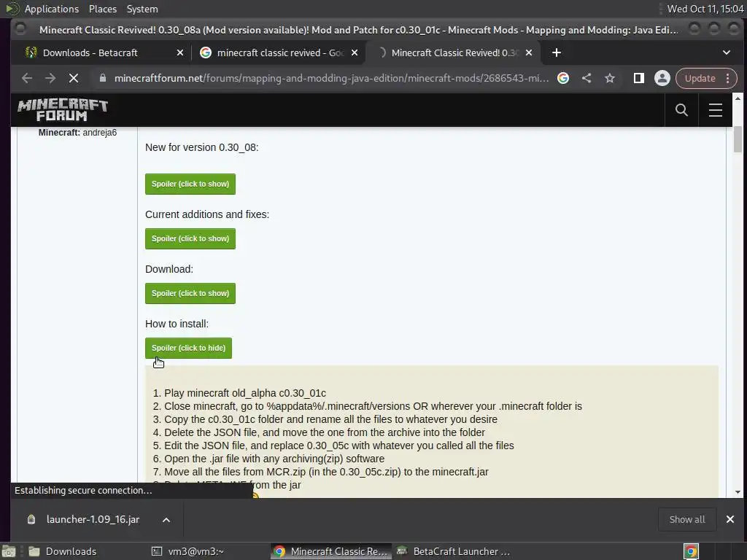747x560 pixels.
Task: Show the New for version 0.30_08 spoiler
Action: pos(190,184)
